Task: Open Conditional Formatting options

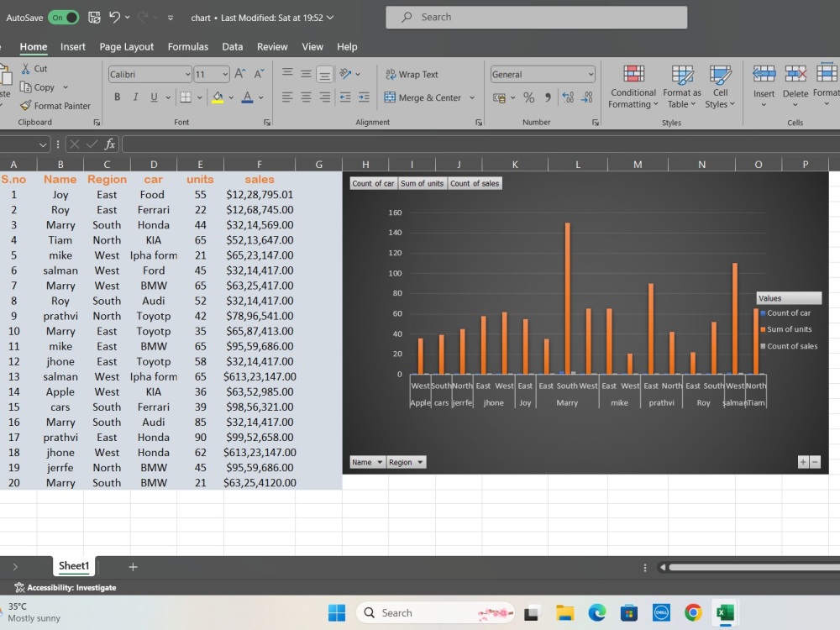Action: [x=633, y=87]
